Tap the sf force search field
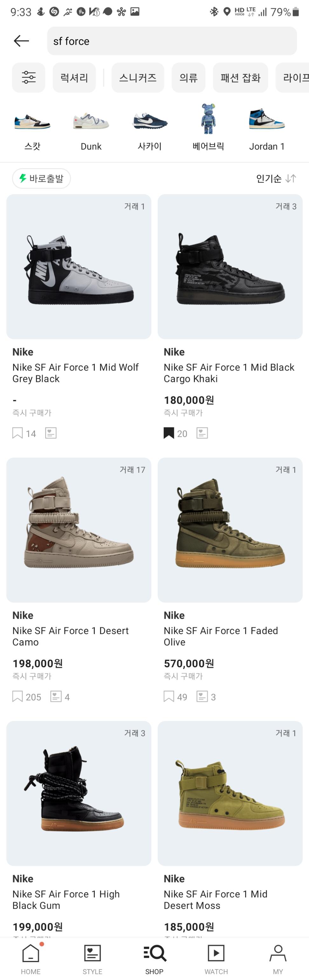 (172, 41)
